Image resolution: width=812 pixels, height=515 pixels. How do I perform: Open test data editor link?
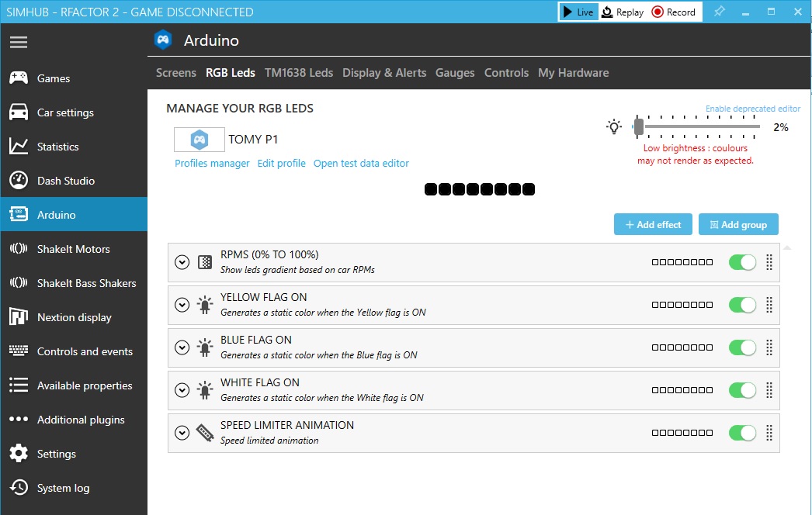pyautogui.click(x=362, y=163)
